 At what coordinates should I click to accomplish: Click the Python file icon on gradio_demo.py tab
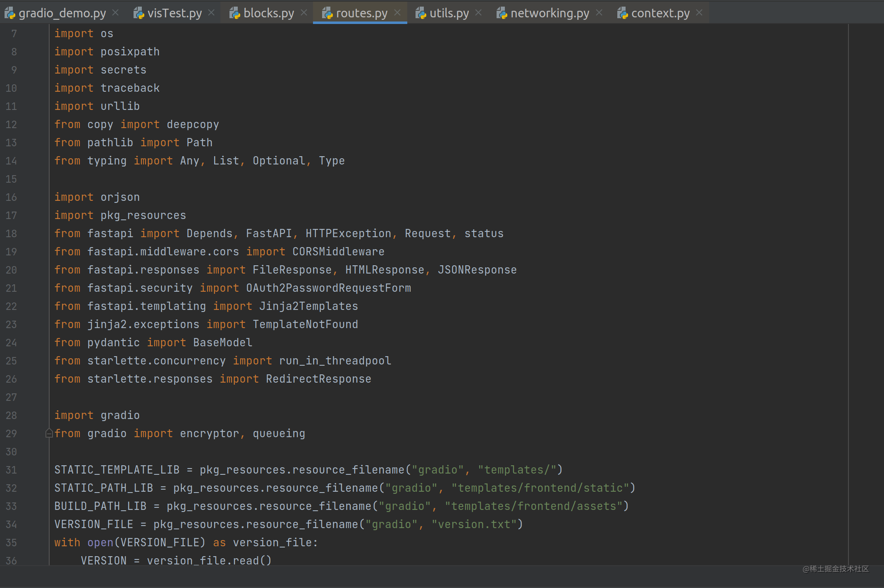click(10, 13)
